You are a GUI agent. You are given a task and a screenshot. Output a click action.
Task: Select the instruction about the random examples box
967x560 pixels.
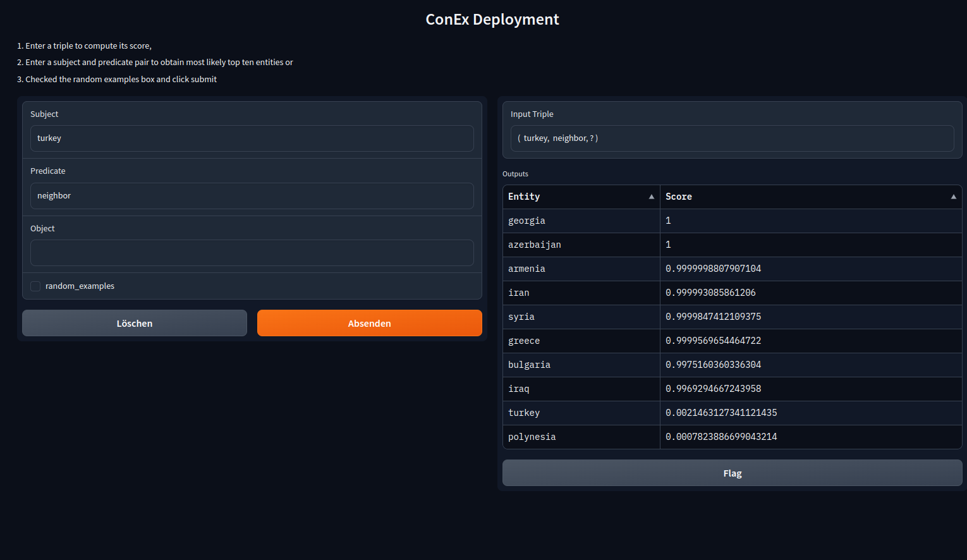click(x=117, y=80)
